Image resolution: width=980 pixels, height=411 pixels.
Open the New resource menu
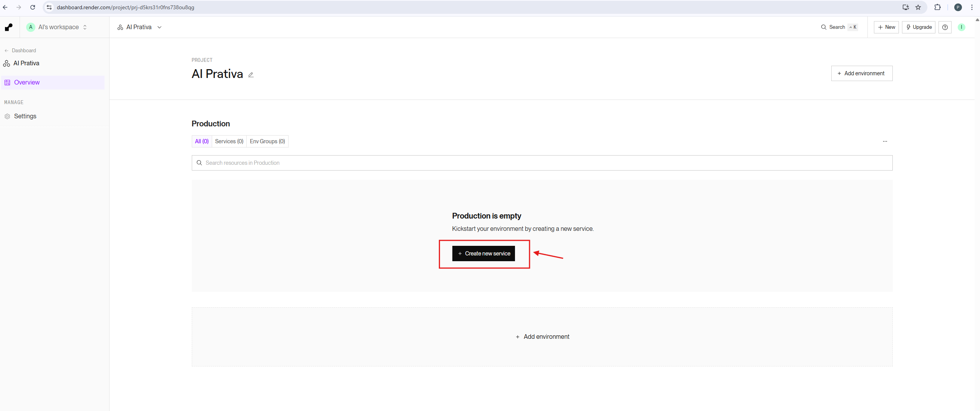[x=886, y=27]
